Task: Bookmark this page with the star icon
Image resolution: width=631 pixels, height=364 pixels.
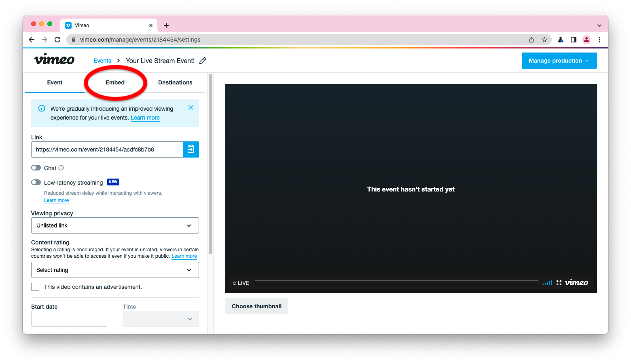Action: tap(544, 40)
